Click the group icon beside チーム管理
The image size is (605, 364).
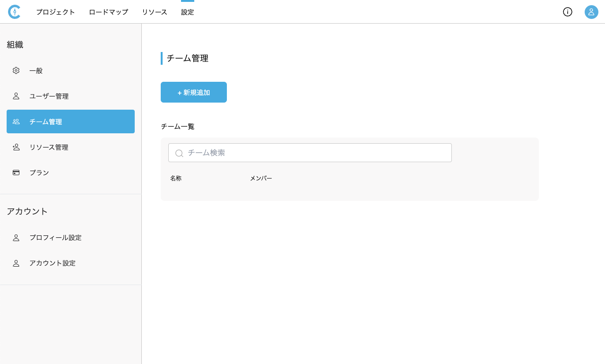coord(16,121)
